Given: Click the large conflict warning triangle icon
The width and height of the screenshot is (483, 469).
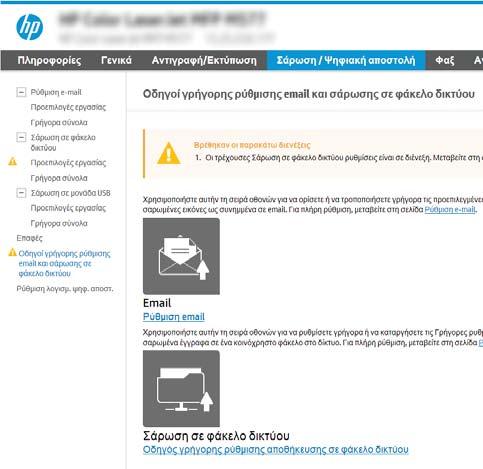Looking at the screenshot, I should (169, 154).
